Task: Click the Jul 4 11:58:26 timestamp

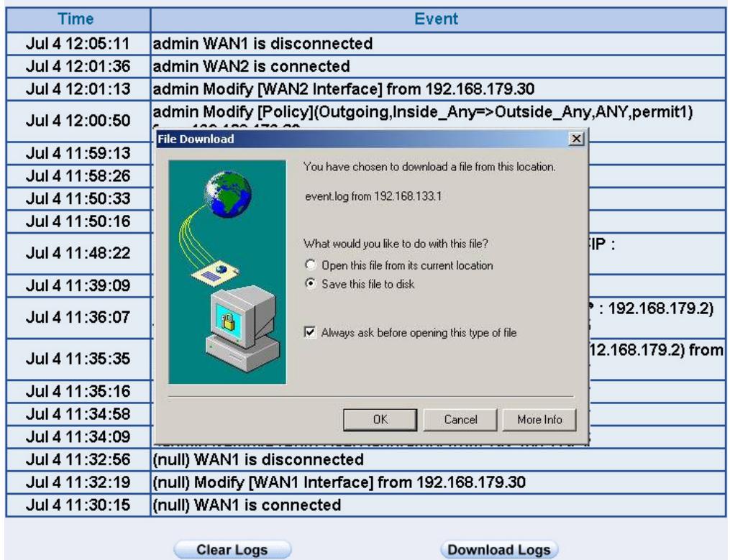Action: [78, 176]
